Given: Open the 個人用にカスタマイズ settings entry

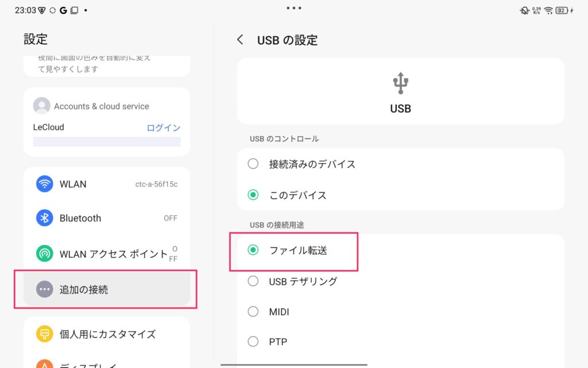Looking at the screenshot, I should 107,334.
